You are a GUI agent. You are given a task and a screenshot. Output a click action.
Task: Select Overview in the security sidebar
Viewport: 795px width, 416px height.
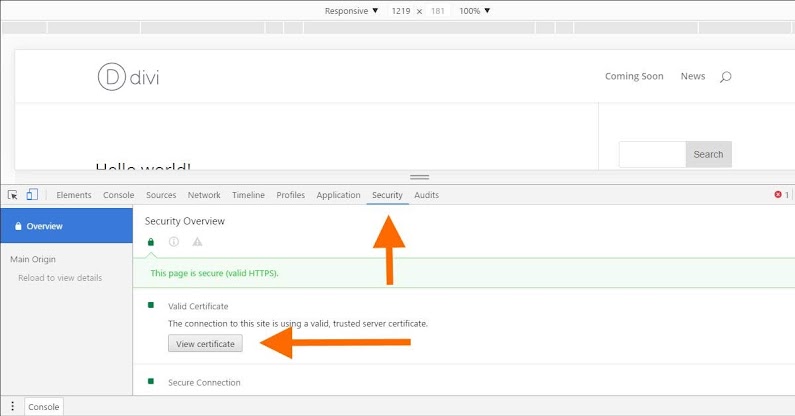point(66,226)
